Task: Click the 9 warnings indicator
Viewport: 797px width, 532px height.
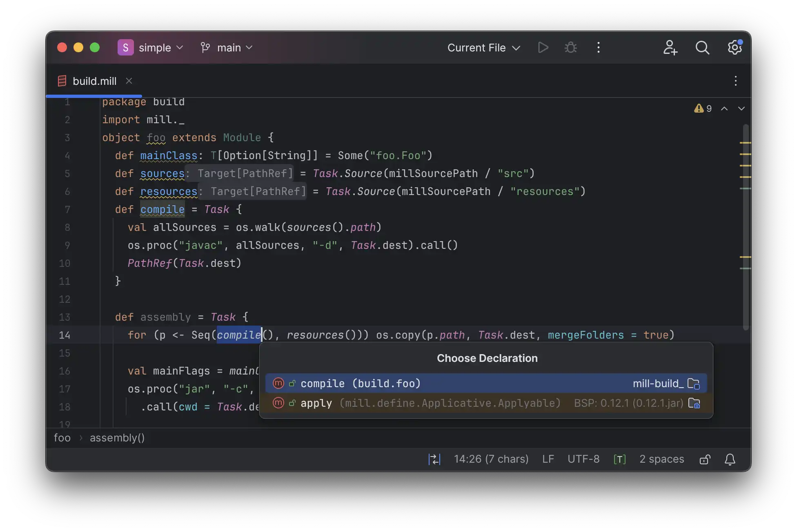Action: click(703, 109)
